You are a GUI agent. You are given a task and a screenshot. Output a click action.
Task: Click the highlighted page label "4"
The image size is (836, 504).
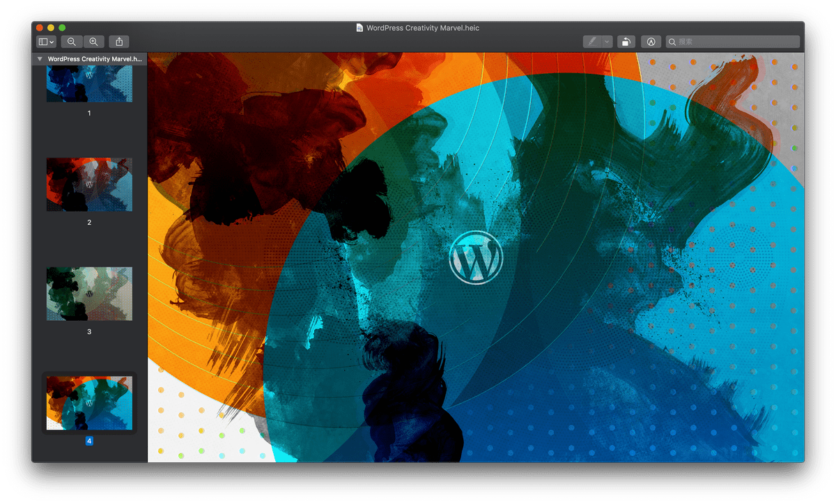[x=89, y=441]
